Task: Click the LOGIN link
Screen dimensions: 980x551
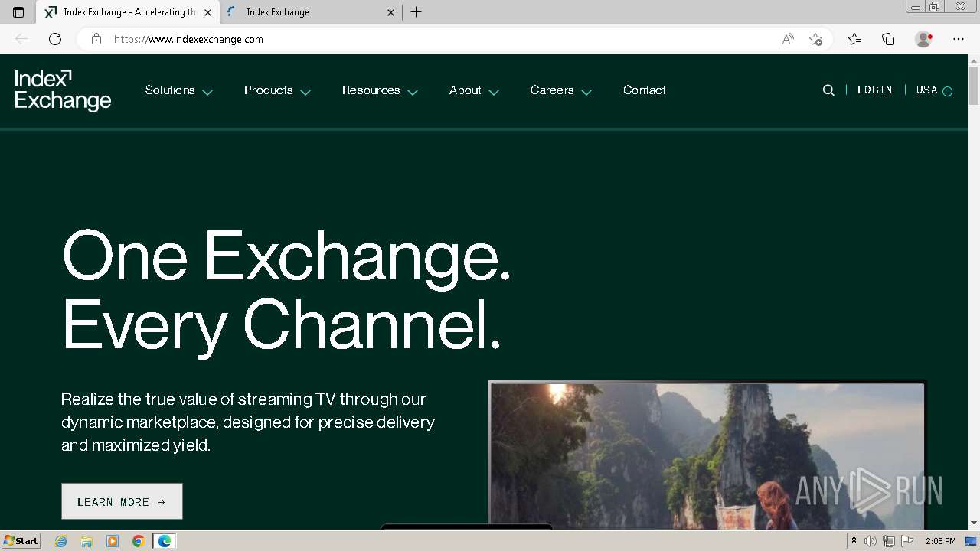Action: click(x=875, y=90)
